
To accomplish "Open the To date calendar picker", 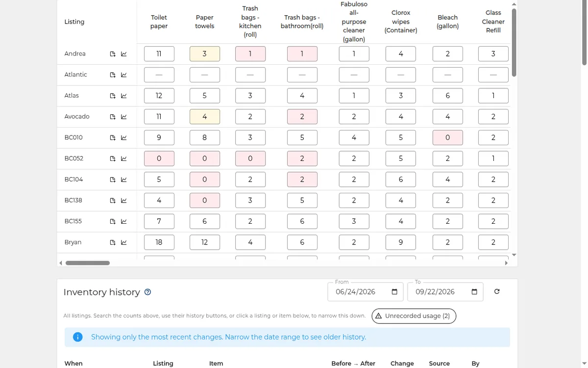I will point(474,292).
